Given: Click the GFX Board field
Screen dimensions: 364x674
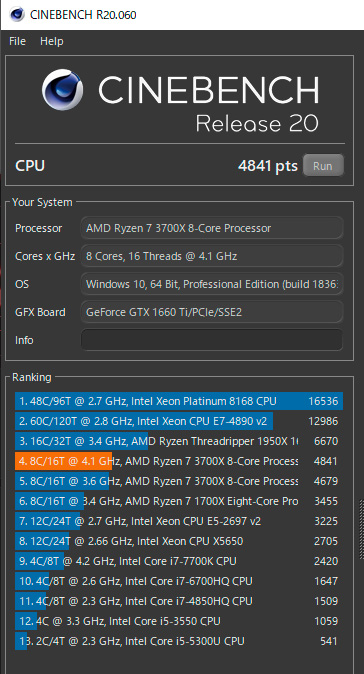Looking at the screenshot, I should [212, 312].
